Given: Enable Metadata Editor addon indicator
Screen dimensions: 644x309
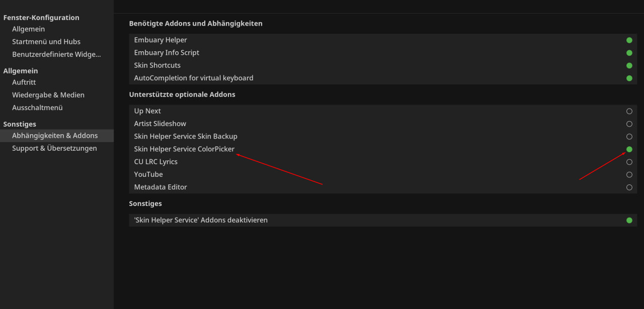Looking at the screenshot, I should pyautogui.click(x=629, y=187).
